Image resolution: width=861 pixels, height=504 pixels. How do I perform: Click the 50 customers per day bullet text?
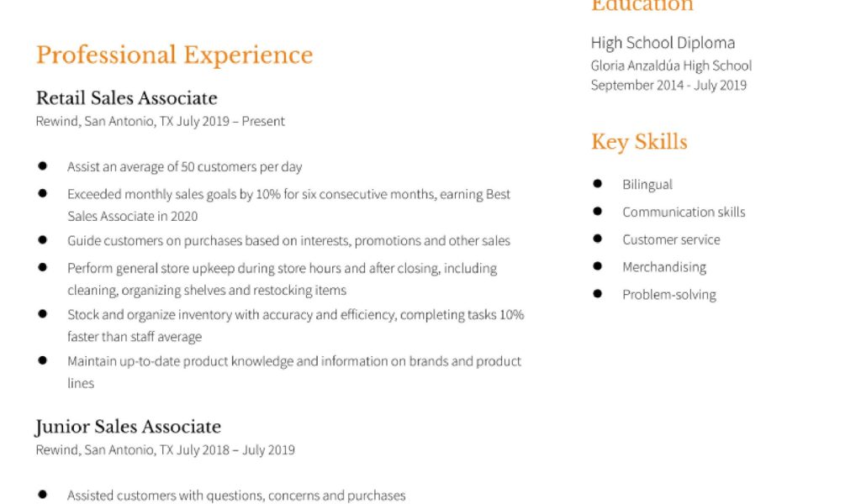184,166
